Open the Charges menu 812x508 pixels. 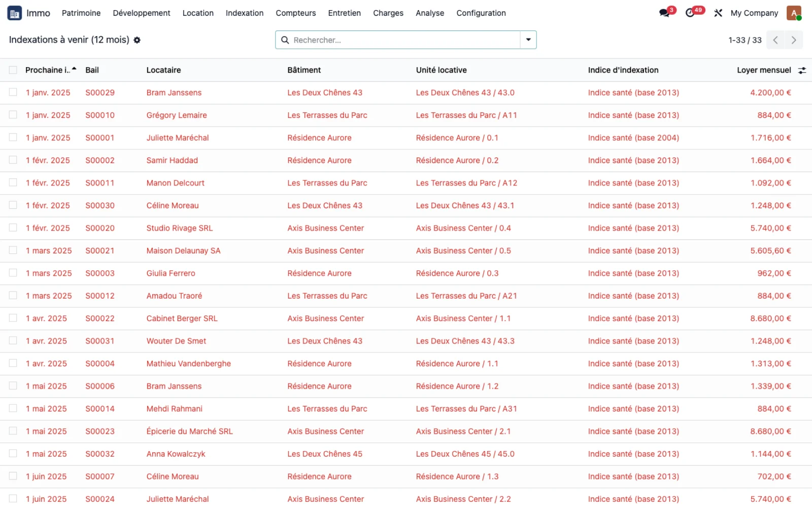tap(388, 13)
